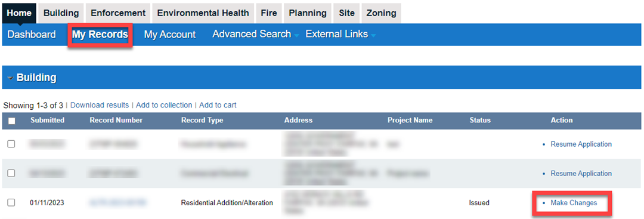Click the Download results link
This screenshot has width=644, height=219.
pos(100,105)
